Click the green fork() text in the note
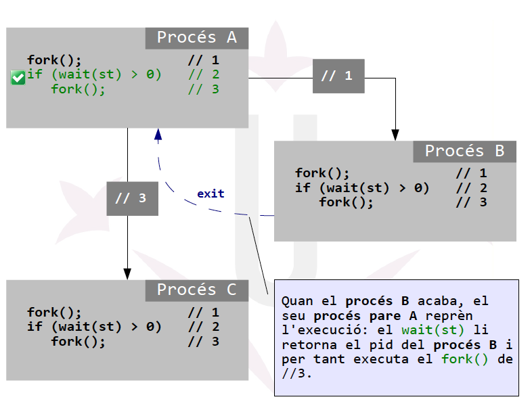Viewport: 532px width, 412px height. click(464, 359)
